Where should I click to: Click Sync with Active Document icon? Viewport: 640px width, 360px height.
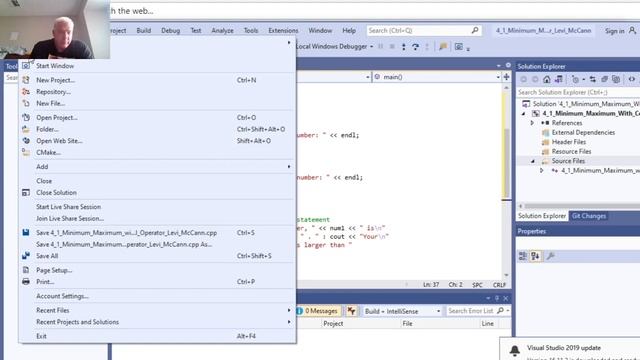click(x=593, y=79)
